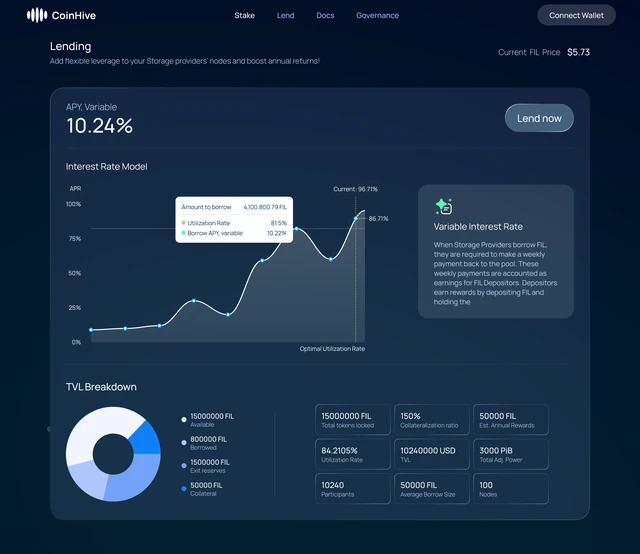
Task: Open the Stake nav item
Action: point(244,16)
